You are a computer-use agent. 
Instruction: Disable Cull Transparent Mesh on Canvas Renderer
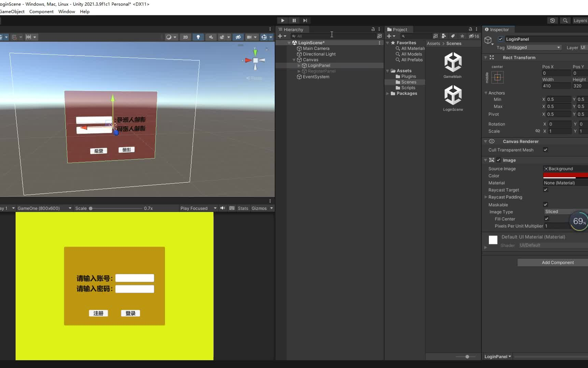[545, 150]
